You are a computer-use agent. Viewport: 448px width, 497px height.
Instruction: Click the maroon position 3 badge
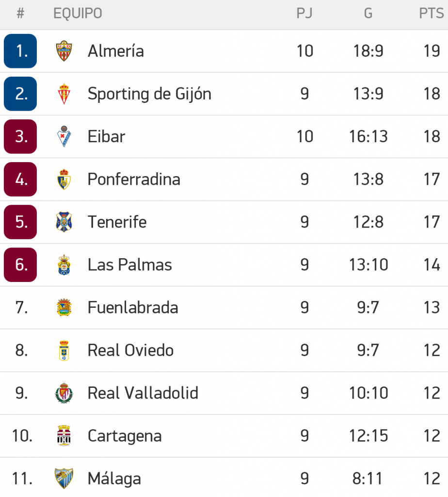(20, 136)
